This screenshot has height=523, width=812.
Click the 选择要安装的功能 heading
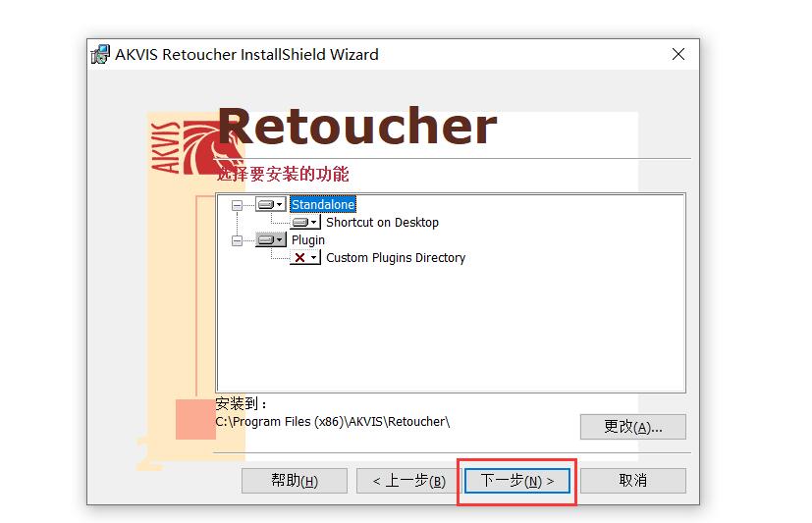pos(283,174)
